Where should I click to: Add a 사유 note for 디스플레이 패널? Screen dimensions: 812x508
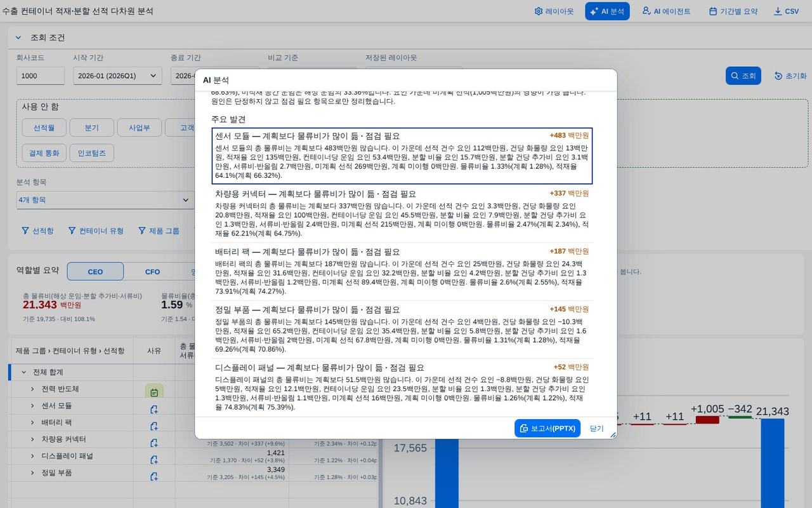(154, 459)
